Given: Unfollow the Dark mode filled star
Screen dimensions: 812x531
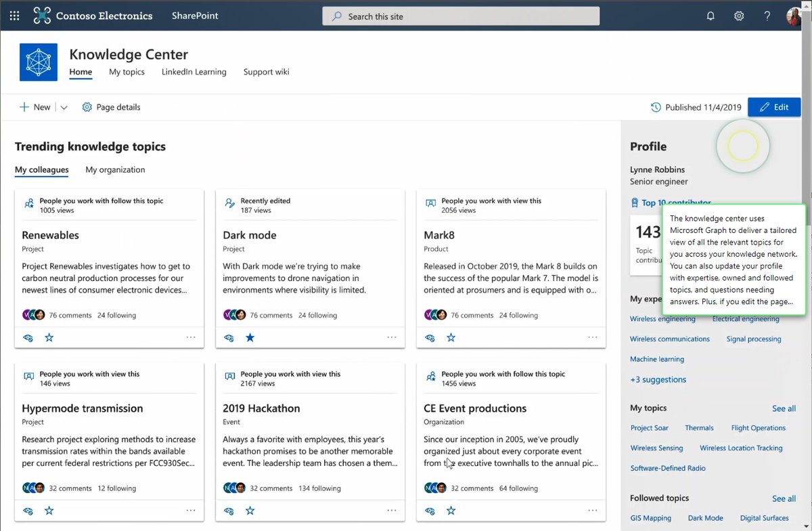Looking at the screenshot, I should click(250, 337).
